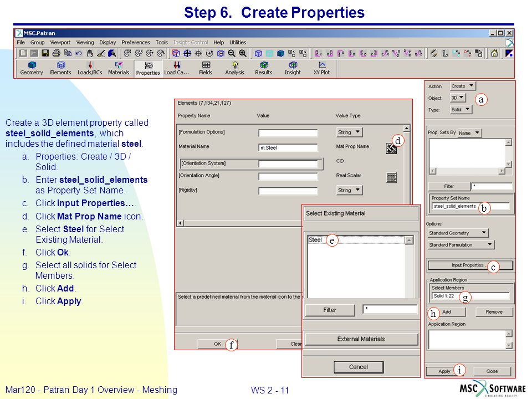
Task: Open the Materials application
Action: pos(119,68)
